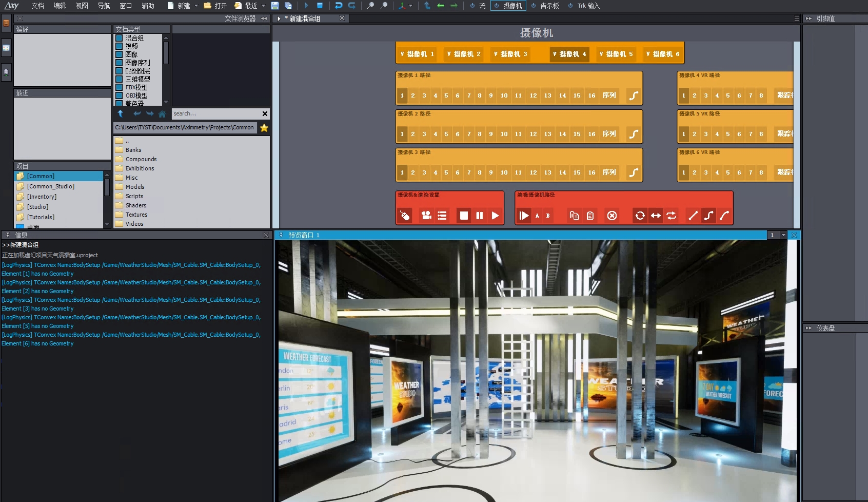Toggle the 图像 document type checkbox
This screenshot has width=868, height=502.
[x=119, y=54]
